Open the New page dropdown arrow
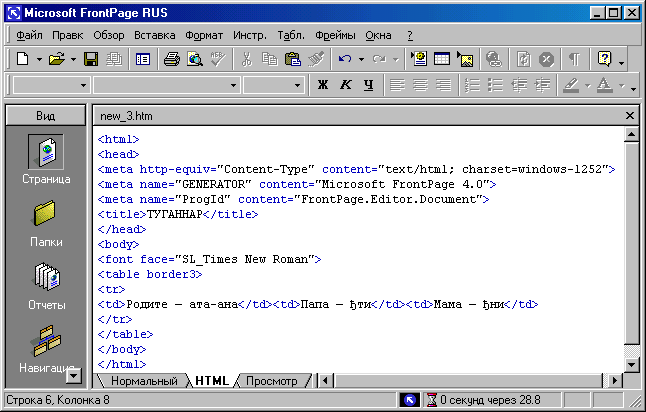The height and width of the screenshot is (412, 646). click(39, 60)
